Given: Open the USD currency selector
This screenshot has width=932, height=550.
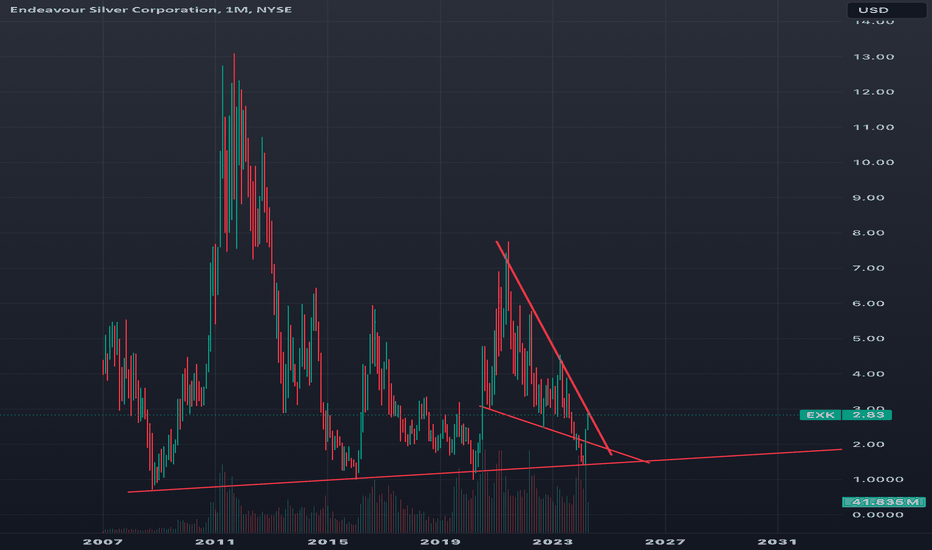Looking at the screenshot, I should point(886,10).
